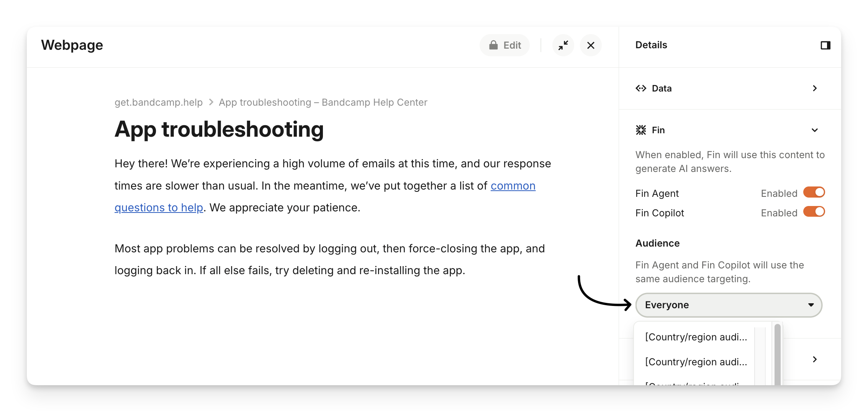Image resolution: width=868 pixels, height=412 pixels.
Task: Open the 'common questions to help' link
Action: point(513,186)
